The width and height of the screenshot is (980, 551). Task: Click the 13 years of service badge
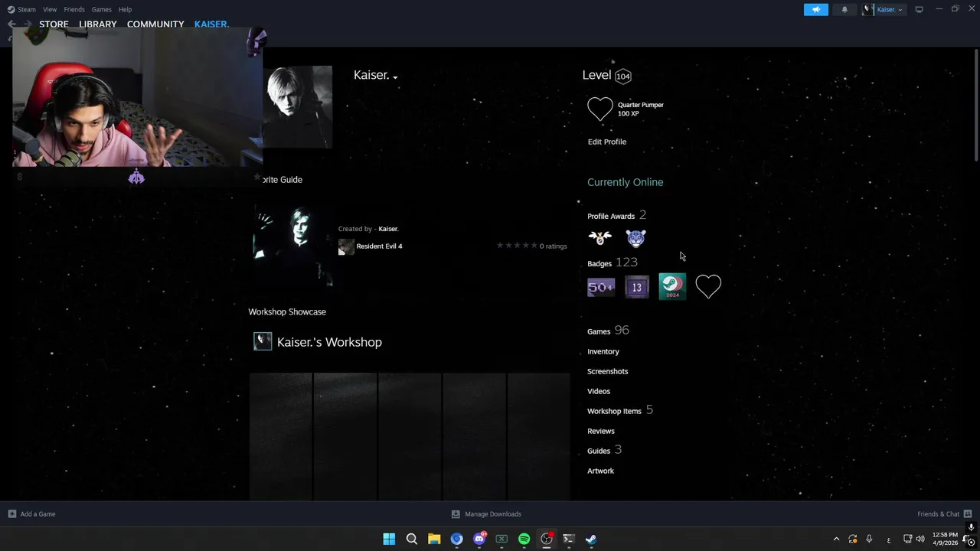tap(637, 287)
